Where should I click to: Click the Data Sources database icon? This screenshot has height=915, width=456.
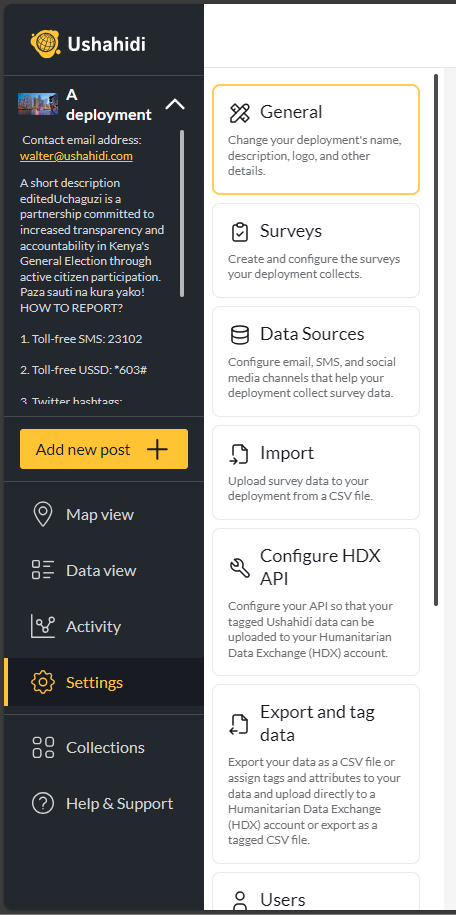pos(240,334)
